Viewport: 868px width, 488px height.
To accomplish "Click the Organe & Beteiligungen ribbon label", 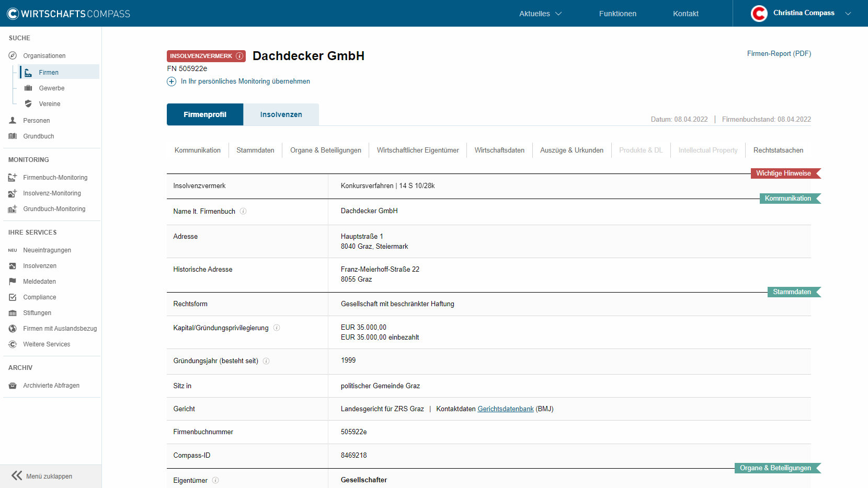I will [x=778, y=468].
